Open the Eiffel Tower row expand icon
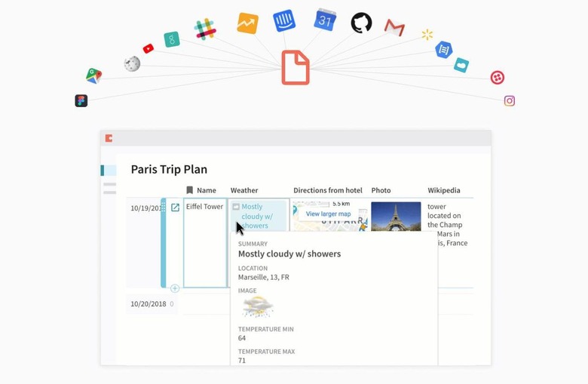The height and width of the screenshot is (384, 588). point(175,207)
